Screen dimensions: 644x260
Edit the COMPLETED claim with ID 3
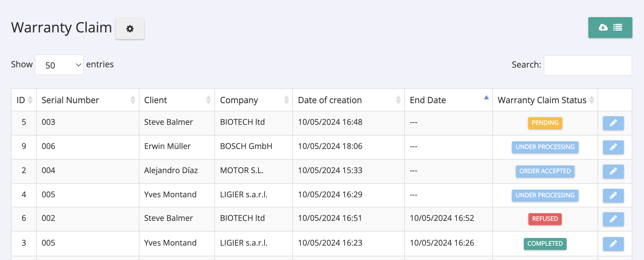point(613,244)
